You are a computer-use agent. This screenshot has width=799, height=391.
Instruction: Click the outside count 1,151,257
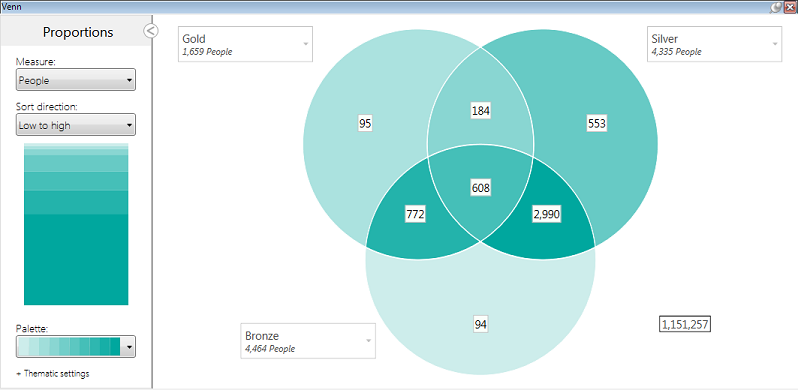pos(685,324)
